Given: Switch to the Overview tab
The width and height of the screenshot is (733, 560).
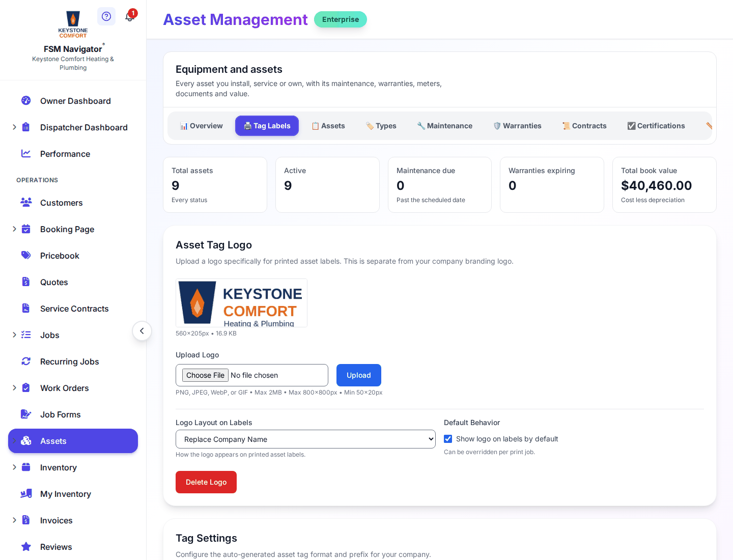Looking at the screenshot, I should [201, 126].
